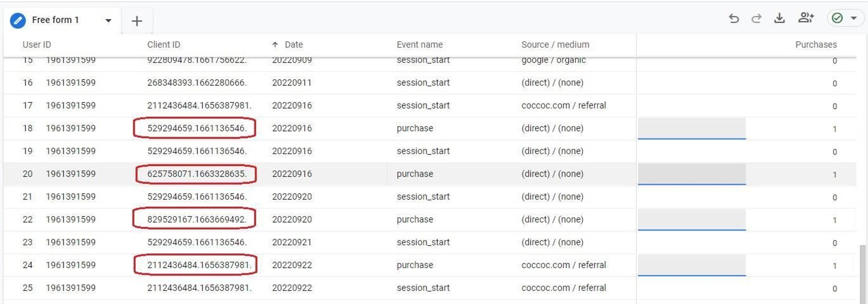Image resolution: width=868 pixels, height=304 pixels.
Task: Click the green checkmark status icon
Action: click(837, 18)
